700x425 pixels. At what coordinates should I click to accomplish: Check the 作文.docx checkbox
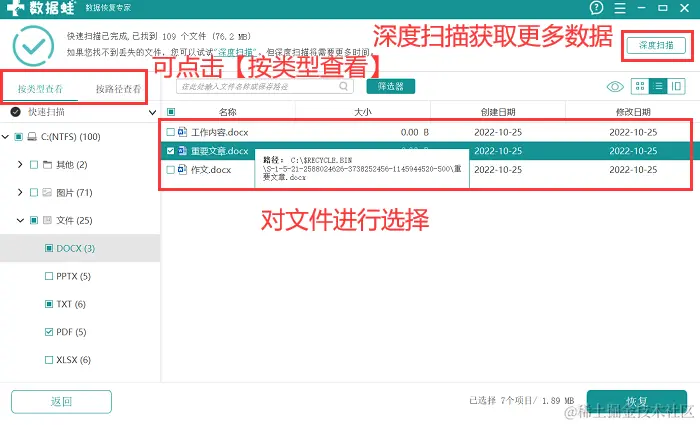(170, 170)
